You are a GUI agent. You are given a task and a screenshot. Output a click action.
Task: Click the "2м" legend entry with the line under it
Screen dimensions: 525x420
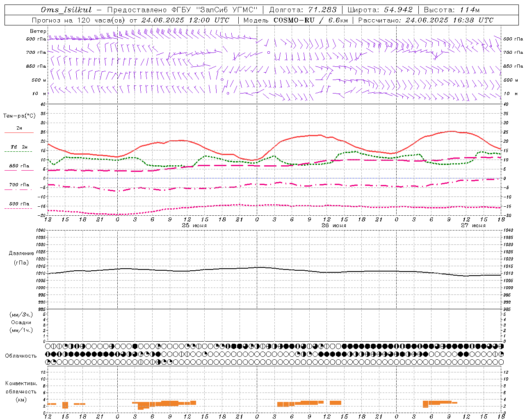(19, 130)
